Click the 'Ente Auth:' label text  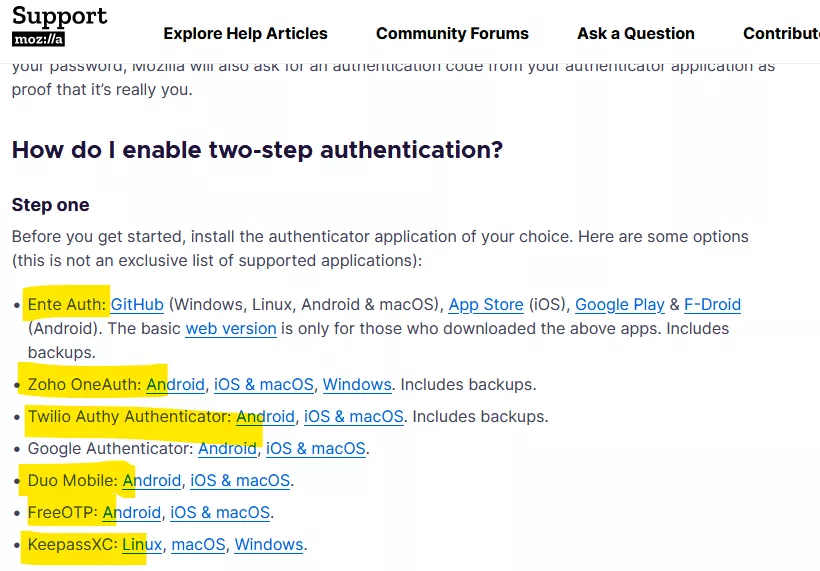point(67,304)
